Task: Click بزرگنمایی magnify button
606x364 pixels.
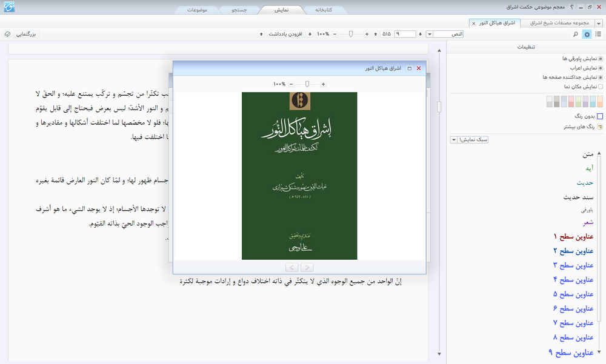Action: coord(26,35)
